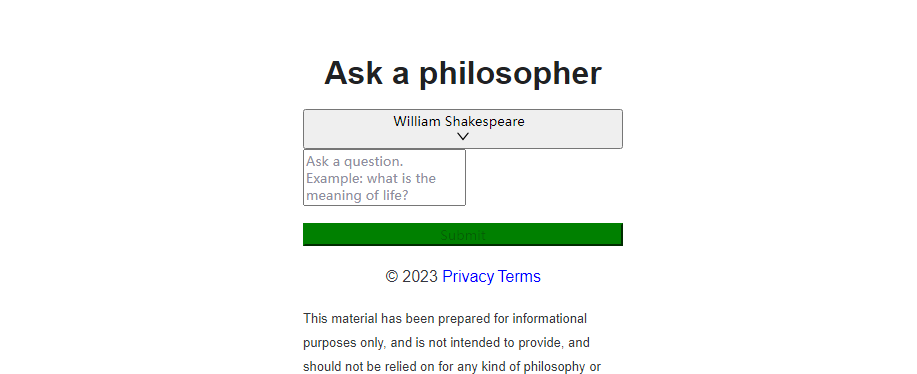Open the Privacy link
917x374 pixels.
[468, 276]
